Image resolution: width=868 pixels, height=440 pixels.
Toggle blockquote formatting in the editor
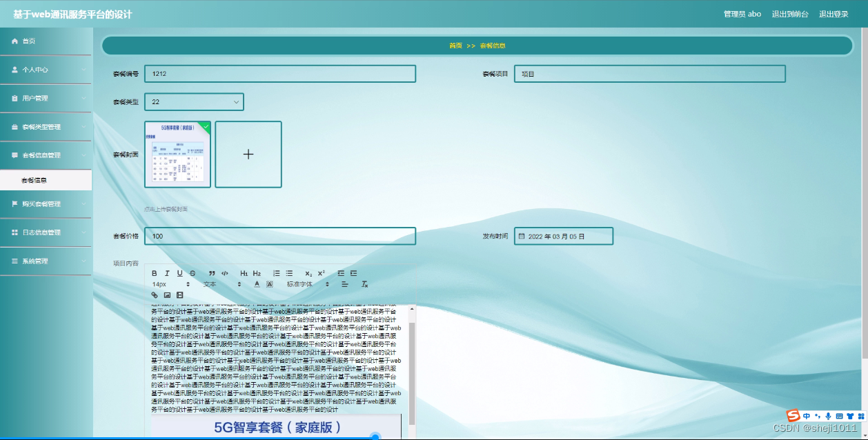[211, 273]
